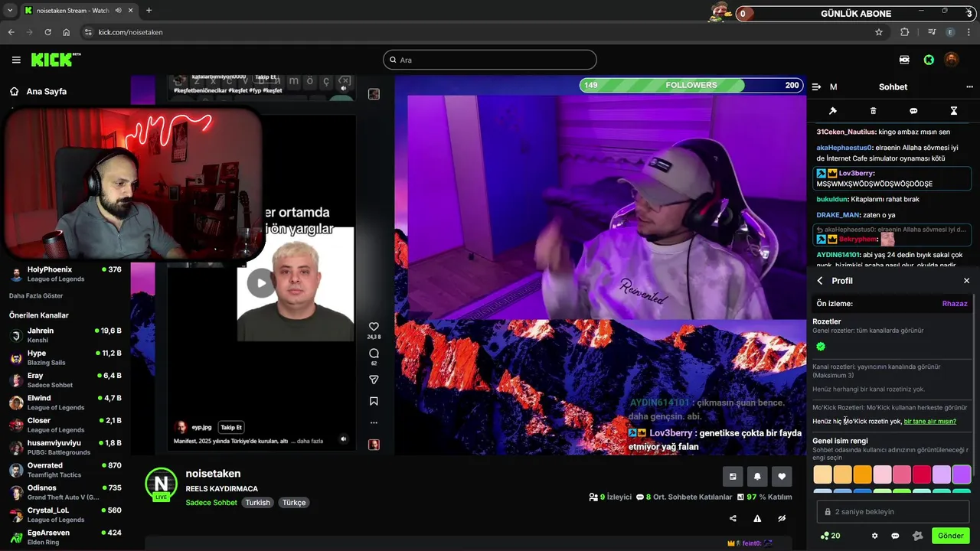Click the chat bubble icon beside settings gear
Image resolution: width=980 pixels, height=551 pixels.
tap(895, 536)
